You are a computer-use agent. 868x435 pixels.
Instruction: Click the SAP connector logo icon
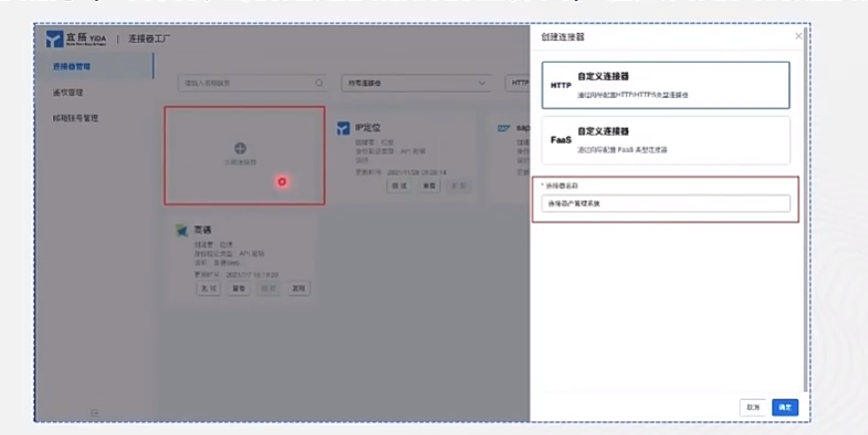click(503, 129)
